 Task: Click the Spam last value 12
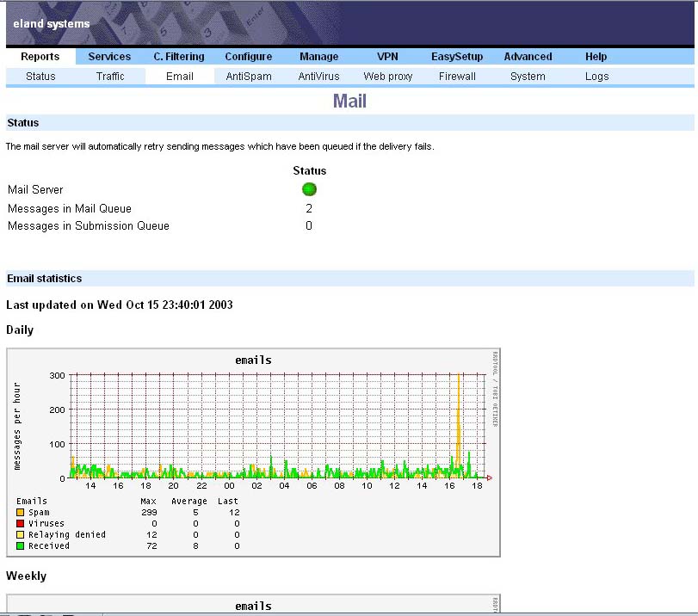click(235, 512)
